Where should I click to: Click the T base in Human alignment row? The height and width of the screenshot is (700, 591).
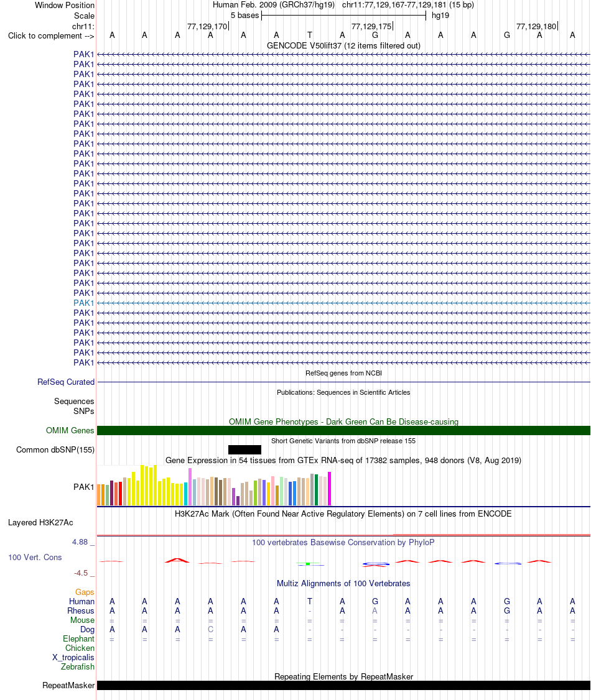310,602
